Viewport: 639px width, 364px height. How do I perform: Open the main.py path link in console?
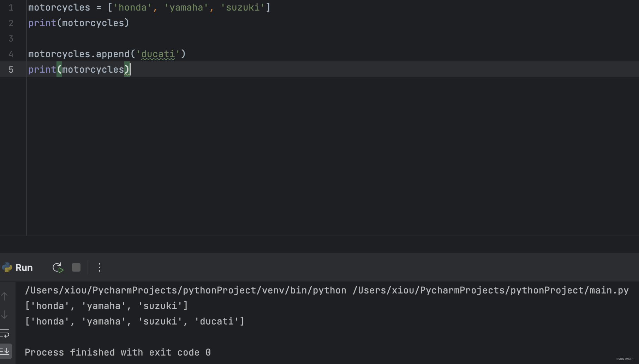(x=491, y=290)
